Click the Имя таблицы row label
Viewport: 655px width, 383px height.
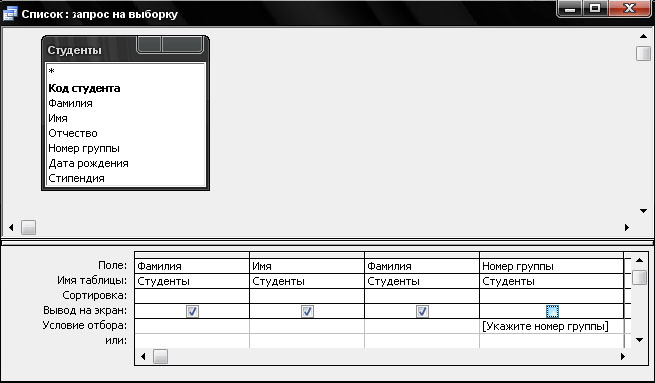coord(92,280)
